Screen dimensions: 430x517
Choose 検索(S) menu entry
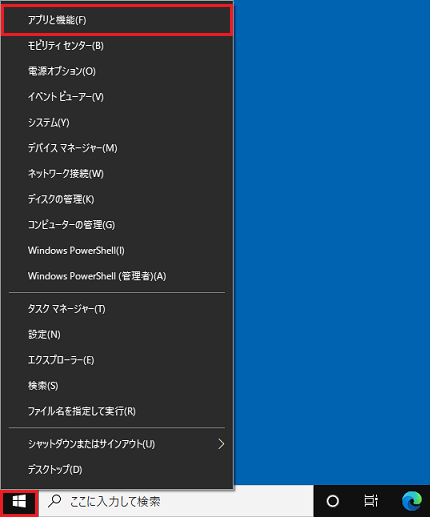tap(117, 386)
